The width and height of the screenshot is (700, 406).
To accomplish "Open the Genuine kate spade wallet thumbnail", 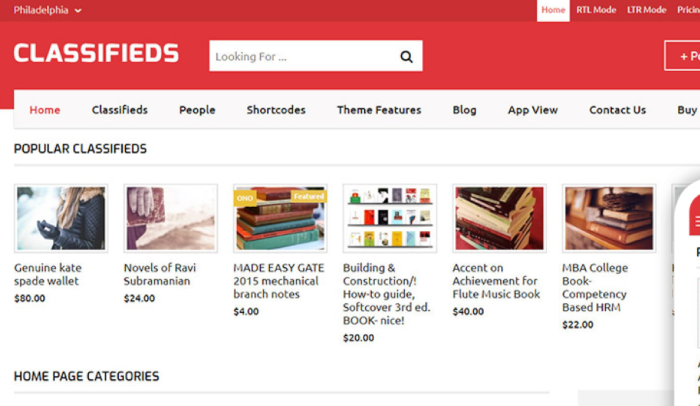I will 61,218.
